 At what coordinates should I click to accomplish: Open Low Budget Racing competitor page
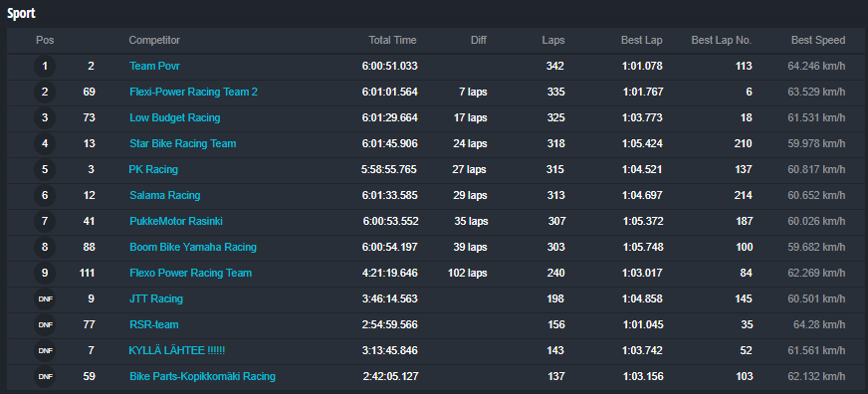(175, 117)
